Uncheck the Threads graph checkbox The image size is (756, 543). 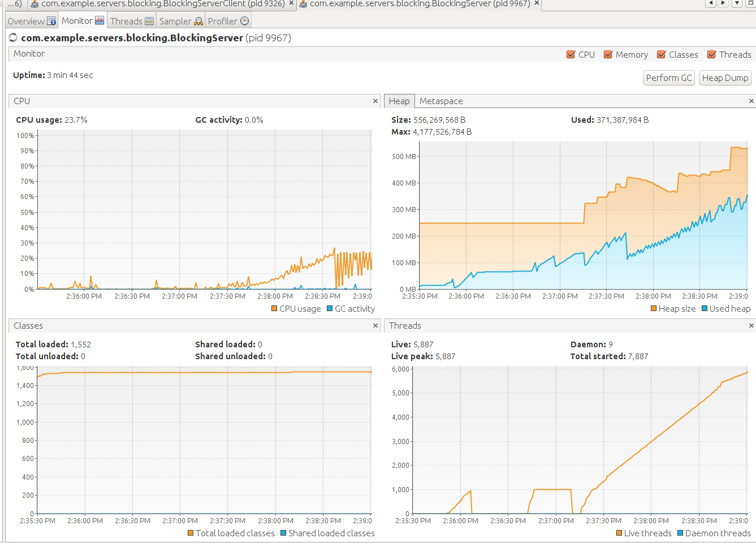coord(712,55)
